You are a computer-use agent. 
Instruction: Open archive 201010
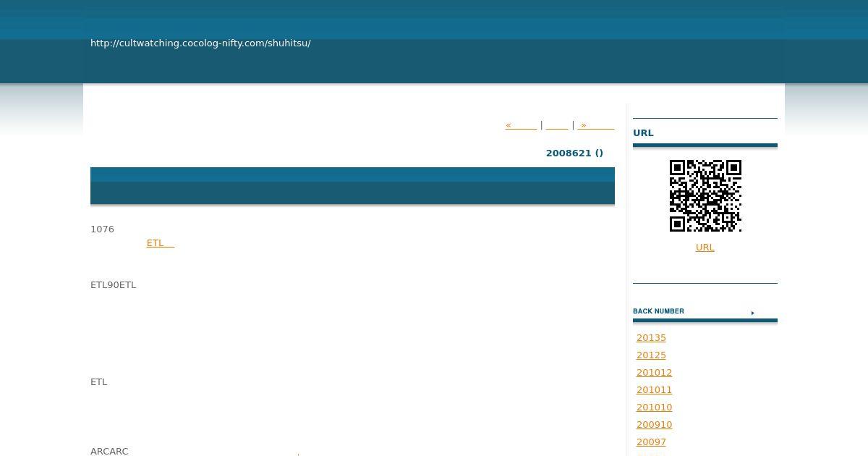point(654,408)
